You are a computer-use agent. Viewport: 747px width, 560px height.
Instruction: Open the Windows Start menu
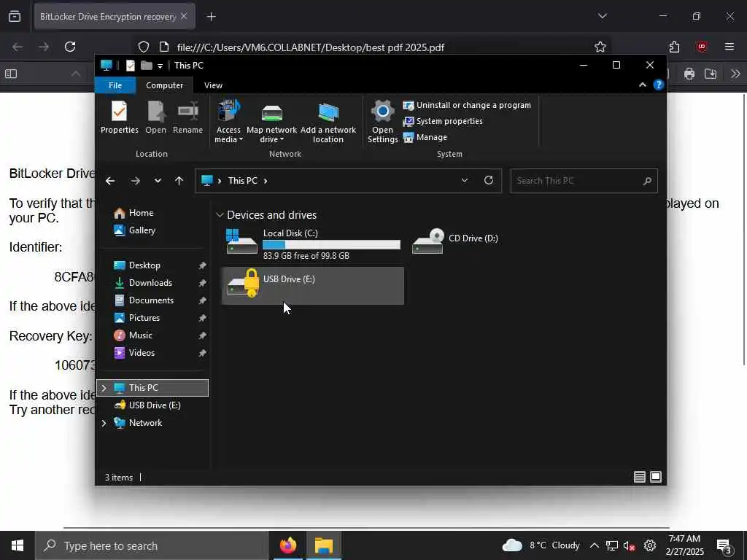pos(18,545)
